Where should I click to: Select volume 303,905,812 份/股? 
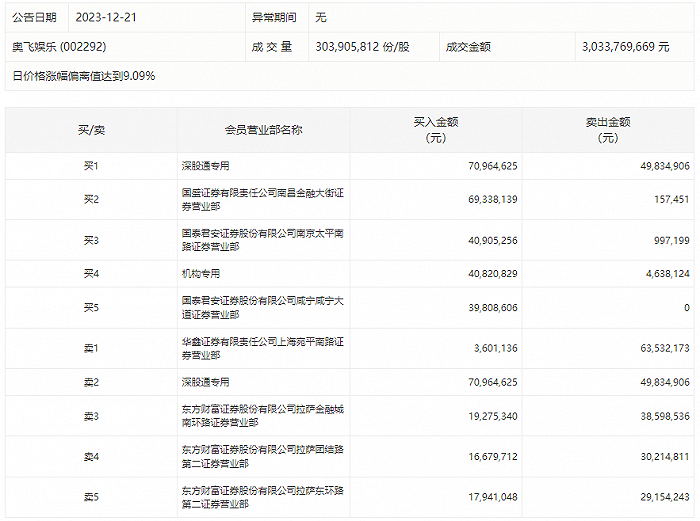[362, 47]
